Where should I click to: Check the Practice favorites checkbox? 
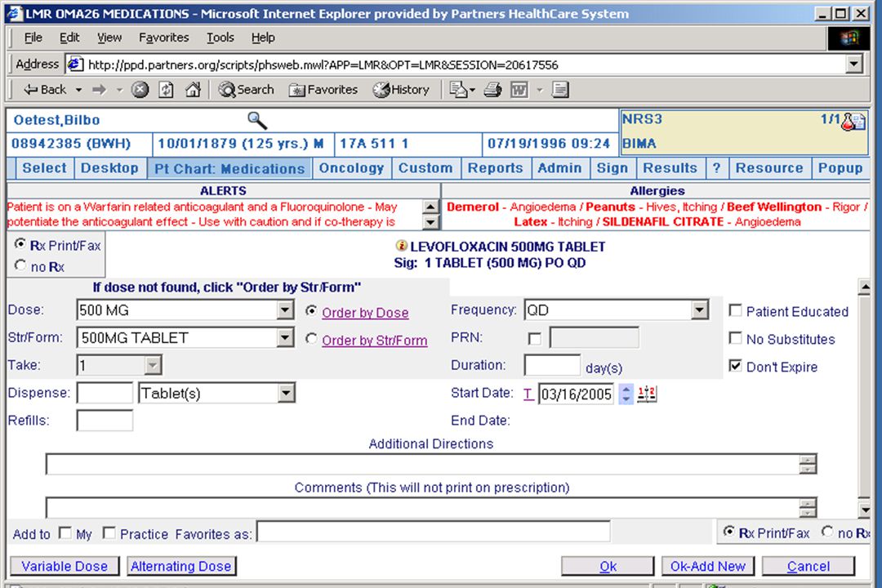(x=109, y=532)
